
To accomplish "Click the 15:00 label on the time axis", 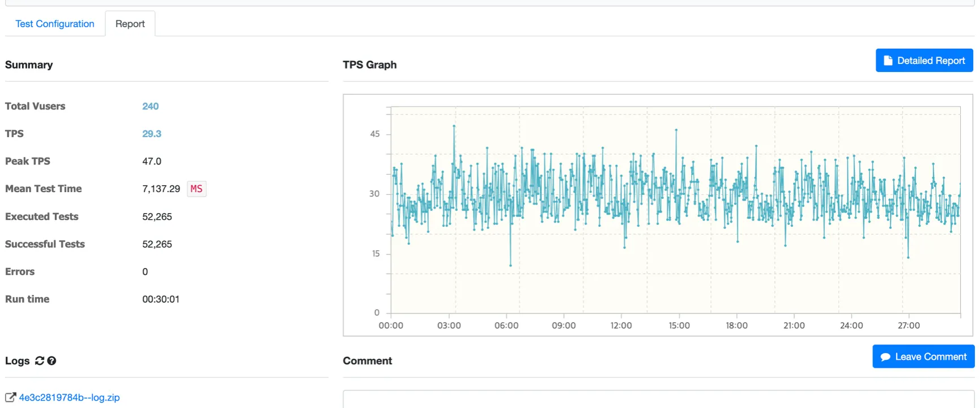I will (x=679, y=325).
